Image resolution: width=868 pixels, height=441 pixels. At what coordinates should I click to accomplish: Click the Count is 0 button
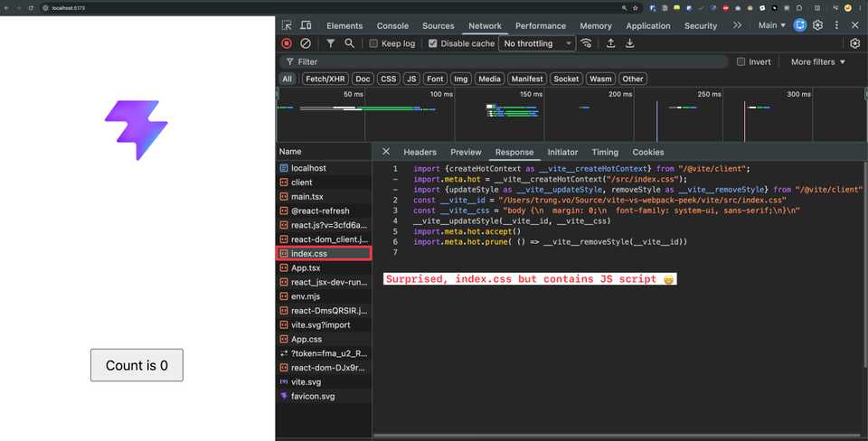click(x=137, y=365)
